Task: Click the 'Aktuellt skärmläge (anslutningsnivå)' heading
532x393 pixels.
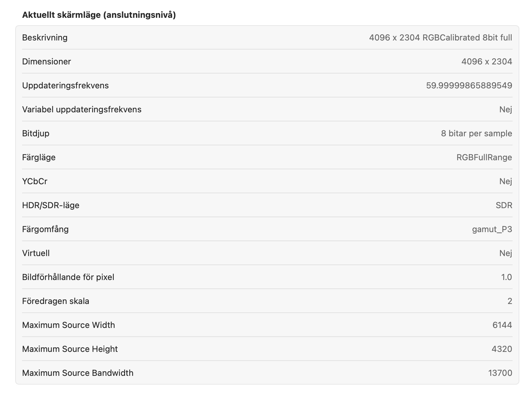Action: coord(99,15)
